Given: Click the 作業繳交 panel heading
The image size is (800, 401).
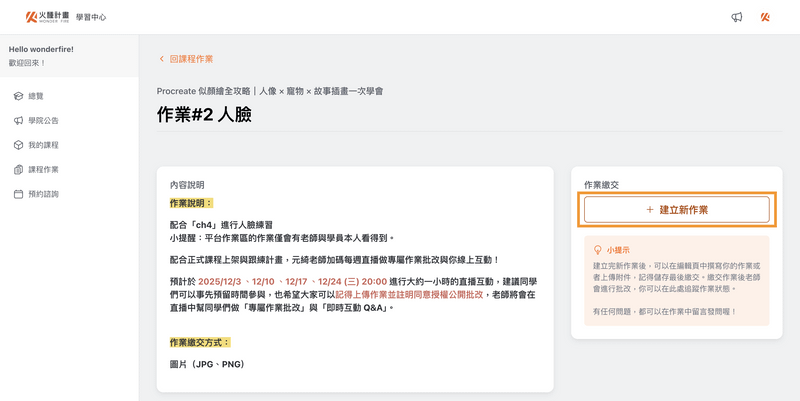Looking at the screenshot, I should (x=601, y=185).
